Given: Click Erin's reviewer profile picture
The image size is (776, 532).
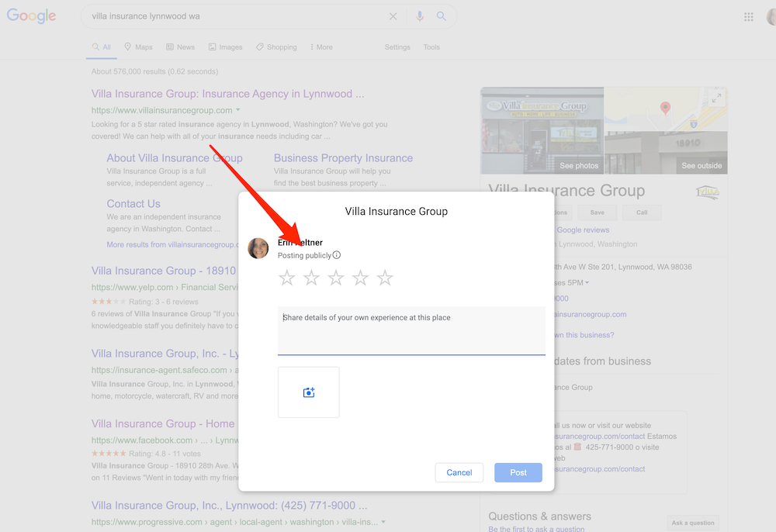Looking at the screenshot, I should [x=258, y=248].
